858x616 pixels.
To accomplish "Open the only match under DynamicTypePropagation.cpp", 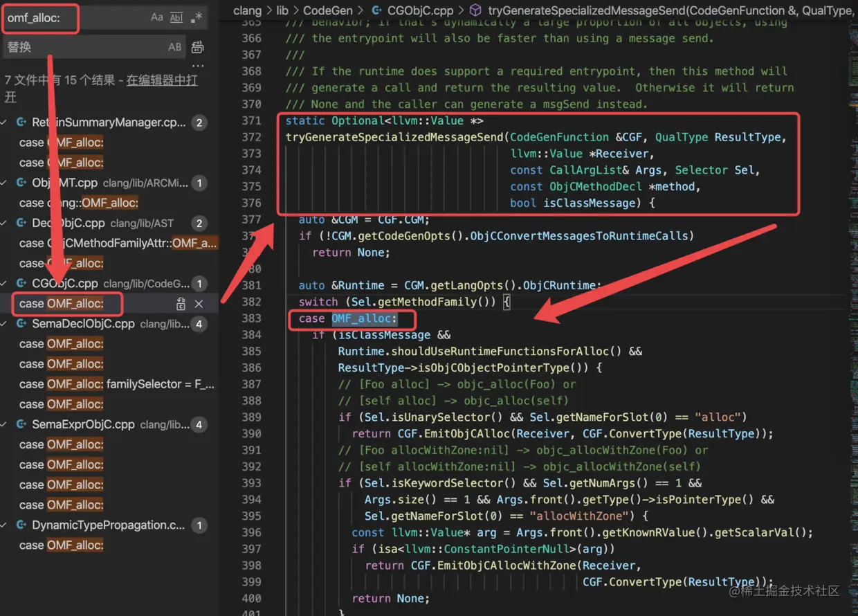I will click(62, 545).
